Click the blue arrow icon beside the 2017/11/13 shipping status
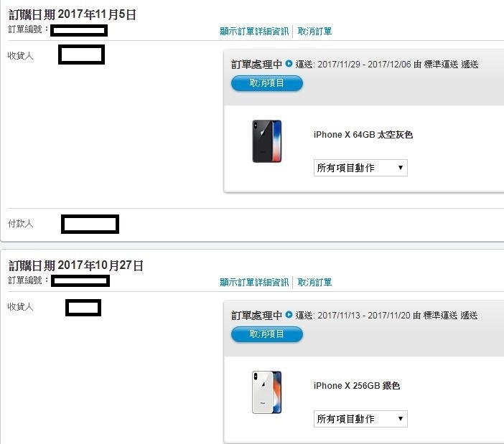Viewport: 504px width, 444px height. pos(289,315)
